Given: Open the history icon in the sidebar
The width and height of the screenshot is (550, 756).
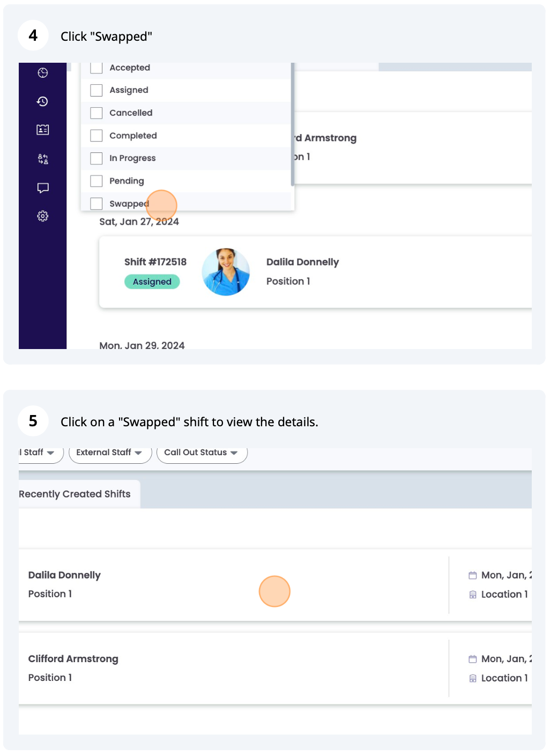Looking at the screenshot, I should 43,101.
